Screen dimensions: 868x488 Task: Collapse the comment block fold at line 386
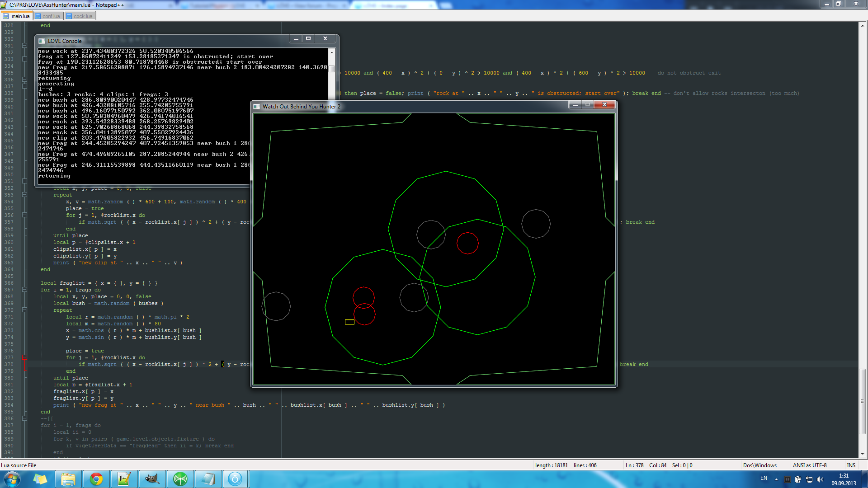[25, 418]
